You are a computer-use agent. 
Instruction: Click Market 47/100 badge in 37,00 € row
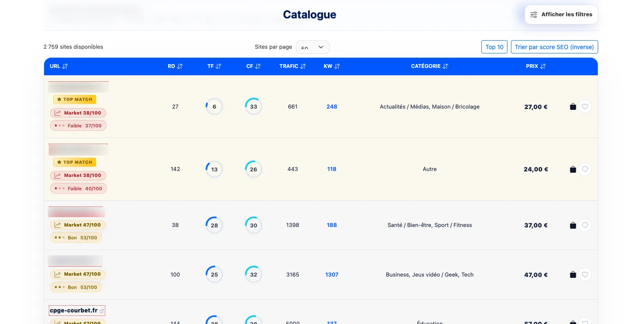(x=78, y=225)
